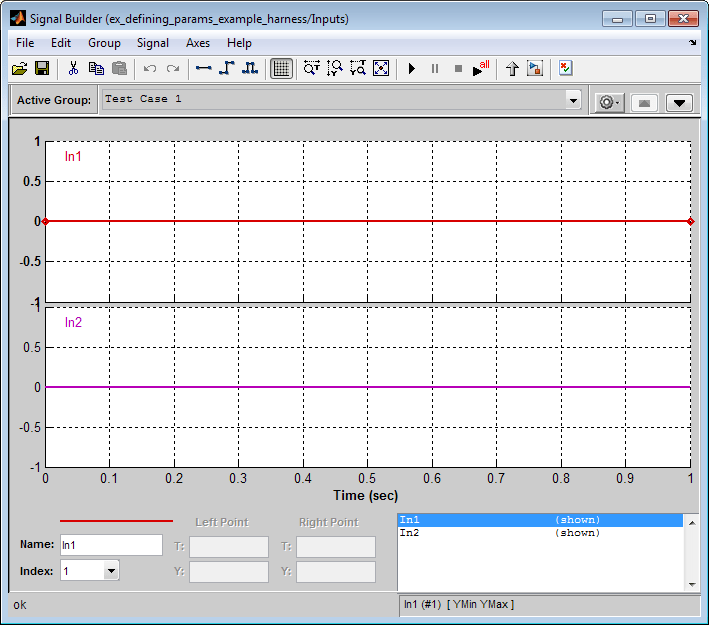Open the verification settings icon

566,69
